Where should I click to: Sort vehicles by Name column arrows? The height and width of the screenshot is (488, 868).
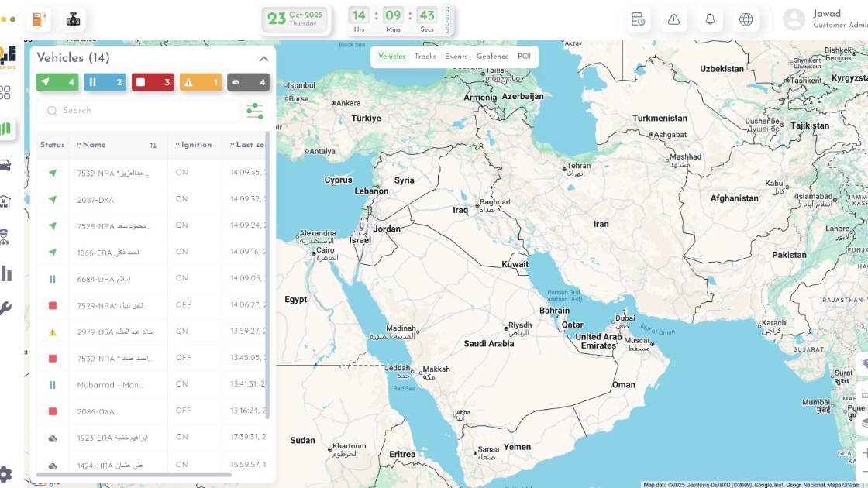click(153, 146)
